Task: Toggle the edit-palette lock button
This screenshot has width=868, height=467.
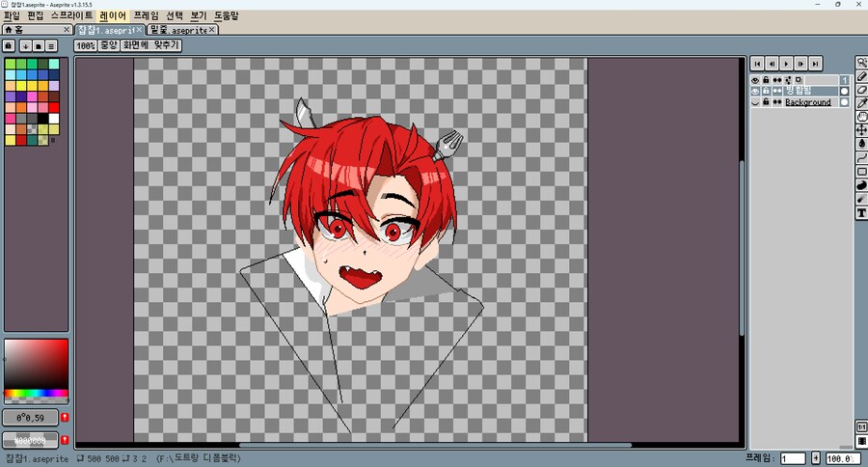Action: coord(9,45)
